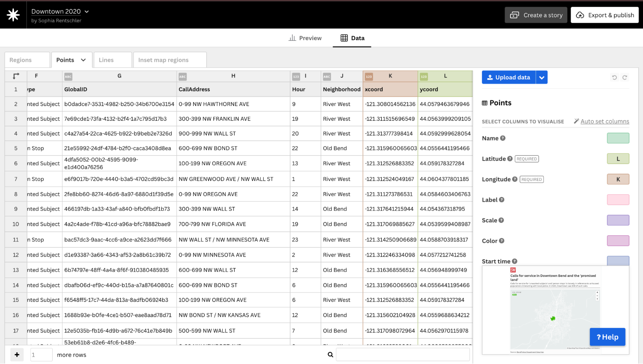Click the transpose arrow icon in table corner

[16, 76]
